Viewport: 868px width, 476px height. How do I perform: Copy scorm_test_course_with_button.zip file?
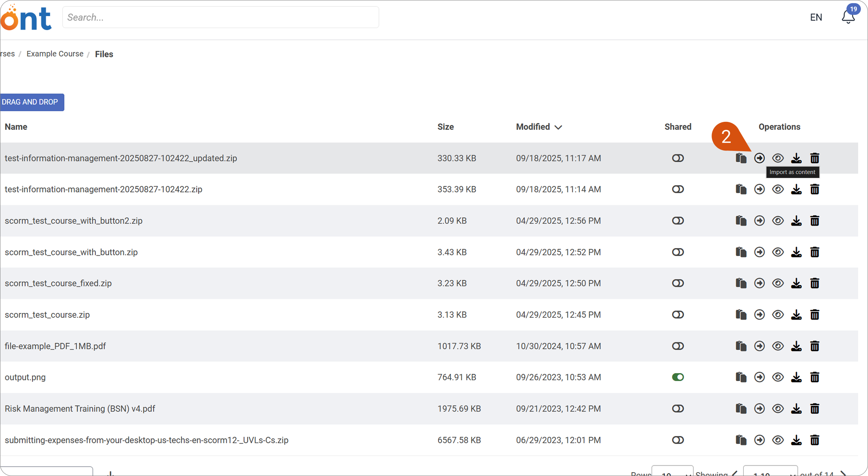(741, 252)
